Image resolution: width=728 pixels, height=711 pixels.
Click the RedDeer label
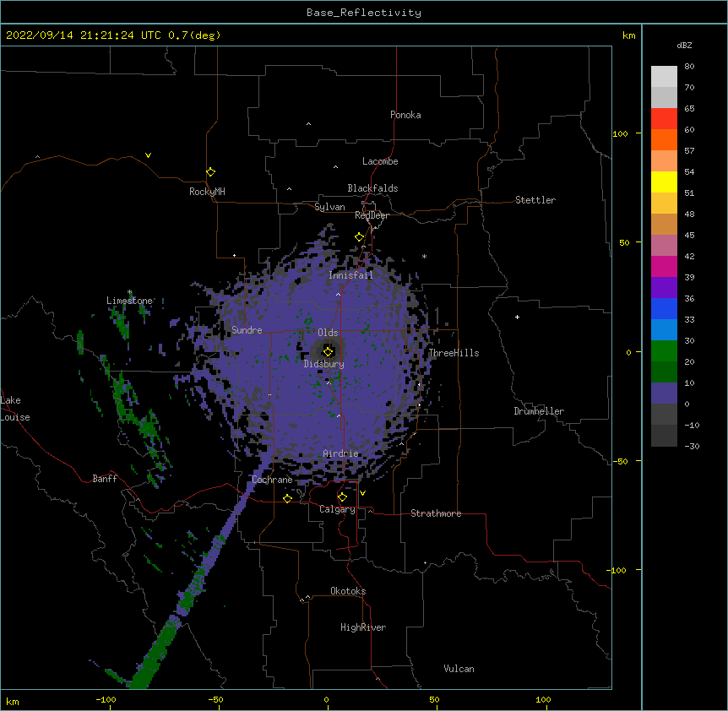[x=372, y=215]
